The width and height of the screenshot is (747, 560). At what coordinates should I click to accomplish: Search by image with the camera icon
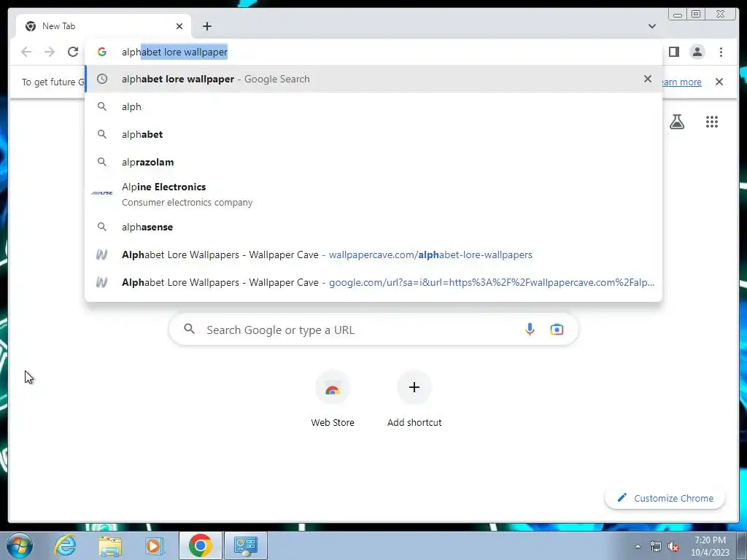click(557, 329)
